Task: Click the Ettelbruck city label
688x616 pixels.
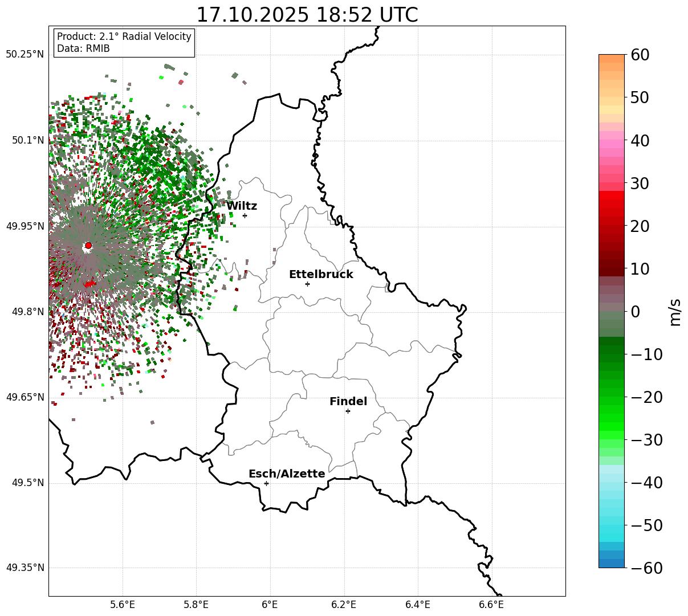Action: (321, 275)
